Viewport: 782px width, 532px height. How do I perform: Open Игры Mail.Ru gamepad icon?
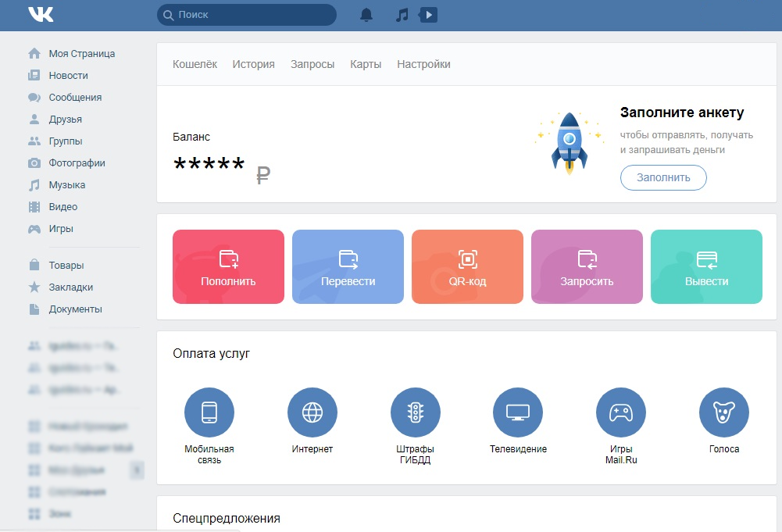(621, 412)
